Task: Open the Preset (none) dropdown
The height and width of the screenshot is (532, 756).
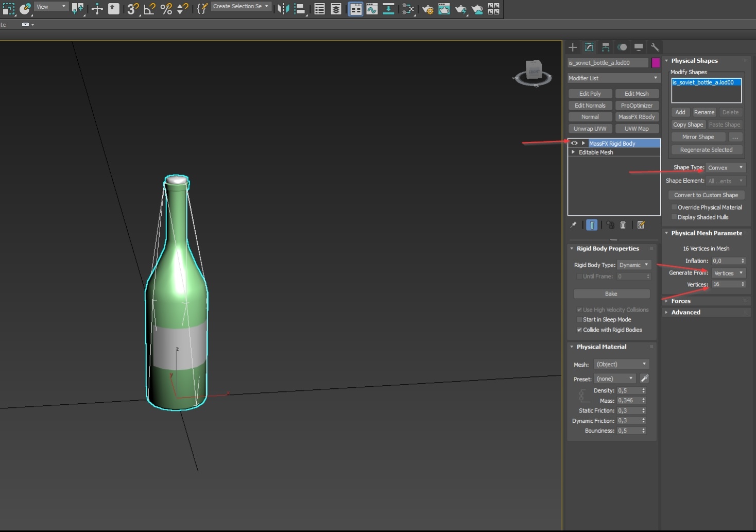Action: [615, 379]
